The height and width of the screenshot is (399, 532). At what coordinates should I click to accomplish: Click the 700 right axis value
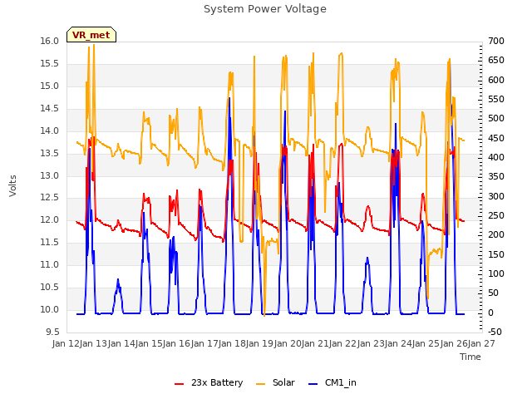coord(496,41)
